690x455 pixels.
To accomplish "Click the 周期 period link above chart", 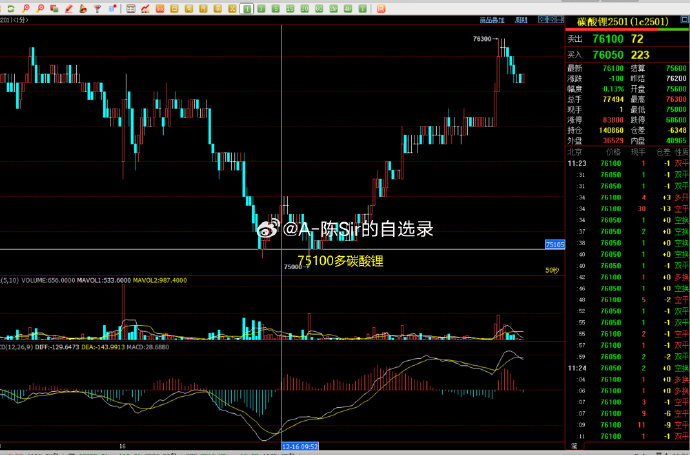I will click(521, 19).
